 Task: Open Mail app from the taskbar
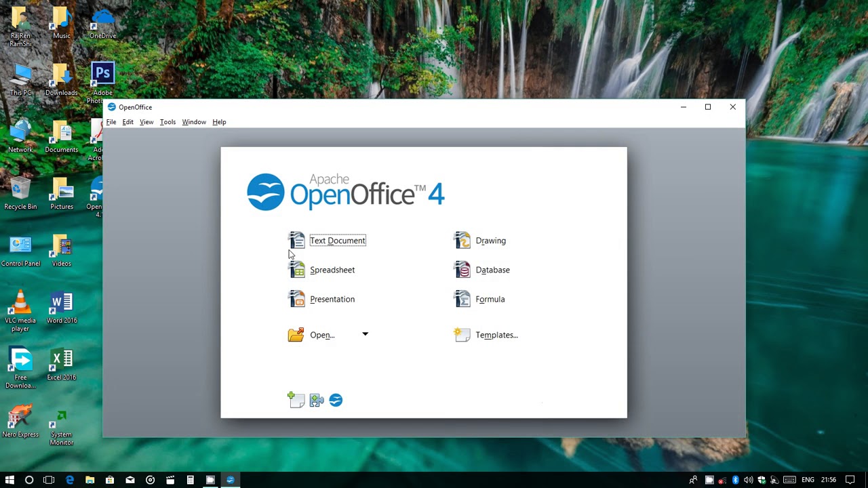pyautogui.click(x=130, y=480)
